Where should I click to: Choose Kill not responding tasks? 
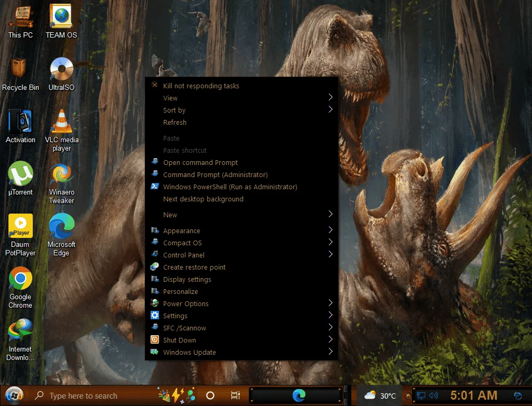click(x=241, y=86)
